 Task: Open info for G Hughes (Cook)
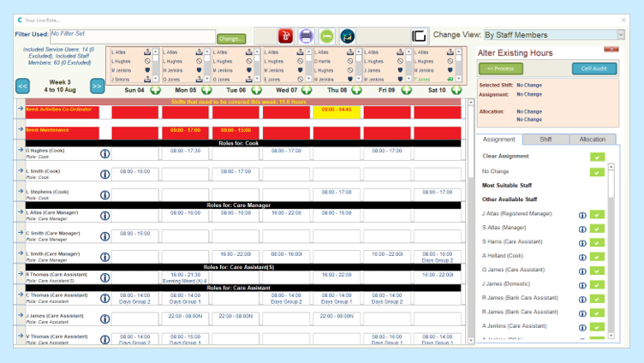(x=105, y=153)
